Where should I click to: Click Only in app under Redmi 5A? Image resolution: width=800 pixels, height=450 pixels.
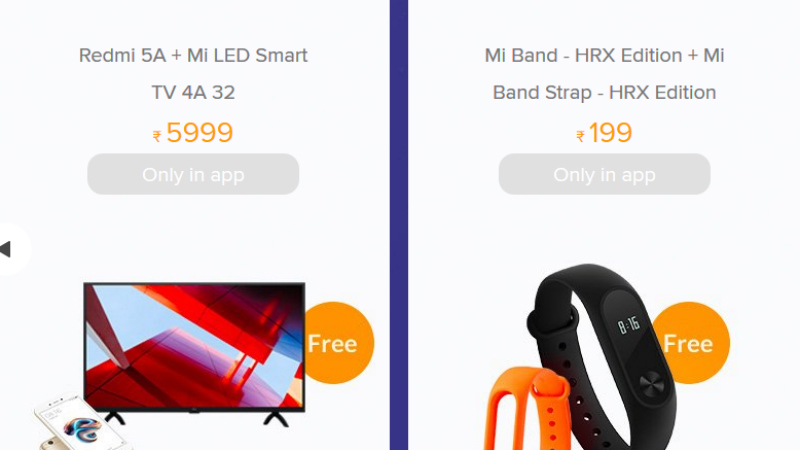pos(193,174)
